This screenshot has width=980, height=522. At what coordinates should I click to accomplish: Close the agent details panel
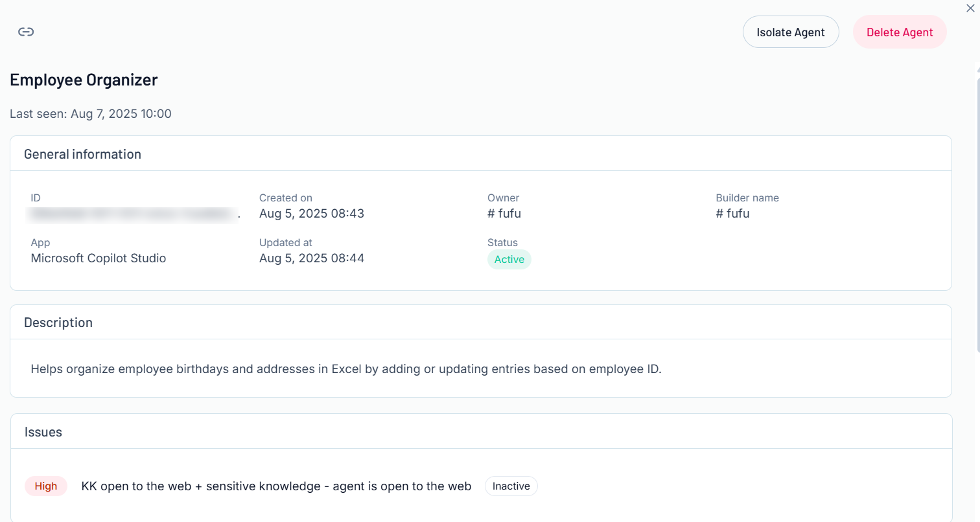click(x=970, y=8)
